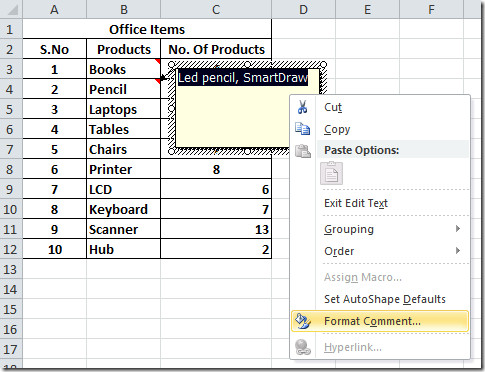This screenshot has height=372, width=485.
Task: Click the Keep Text Only paste button
Action: coord(331,173)
